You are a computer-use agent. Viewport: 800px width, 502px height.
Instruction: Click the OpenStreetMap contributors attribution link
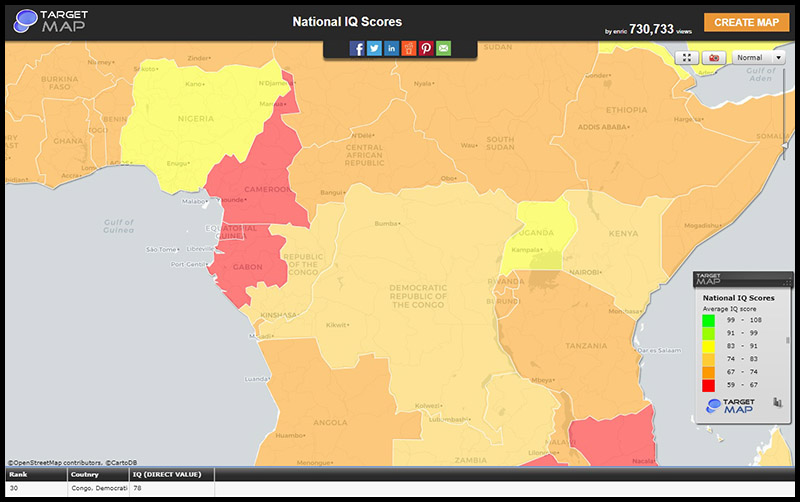click(x=54, y=462)
